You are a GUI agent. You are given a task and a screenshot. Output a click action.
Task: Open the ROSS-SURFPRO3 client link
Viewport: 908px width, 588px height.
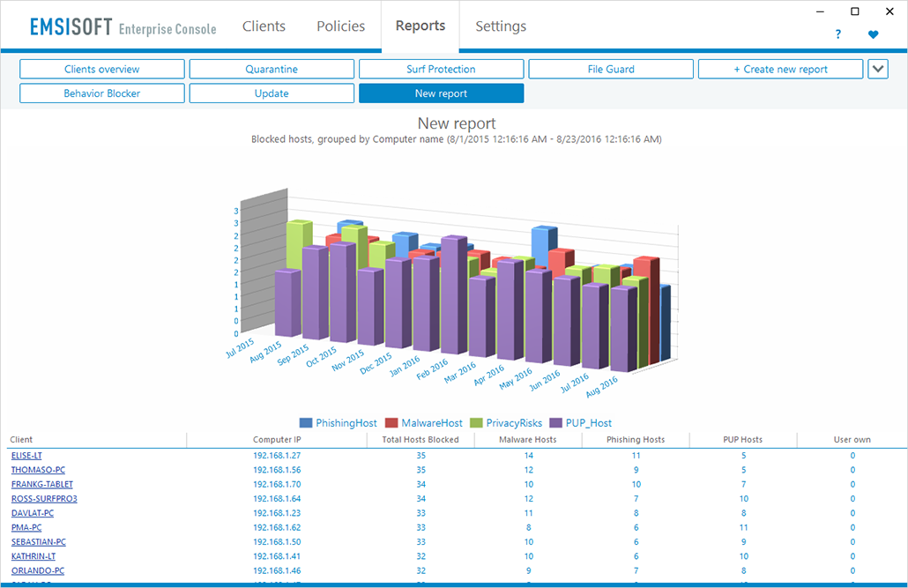pos(44,499)
